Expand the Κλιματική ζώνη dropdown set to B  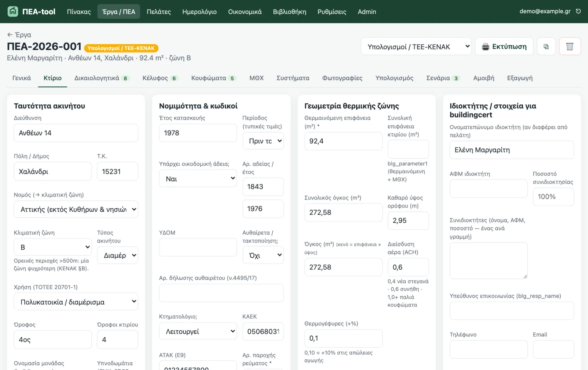click(x=53, y=247)
